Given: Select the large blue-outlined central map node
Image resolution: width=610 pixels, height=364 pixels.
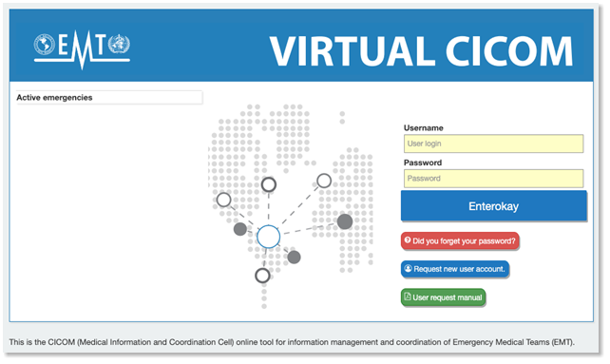Looking at the screenshot, I should [269, 237].
